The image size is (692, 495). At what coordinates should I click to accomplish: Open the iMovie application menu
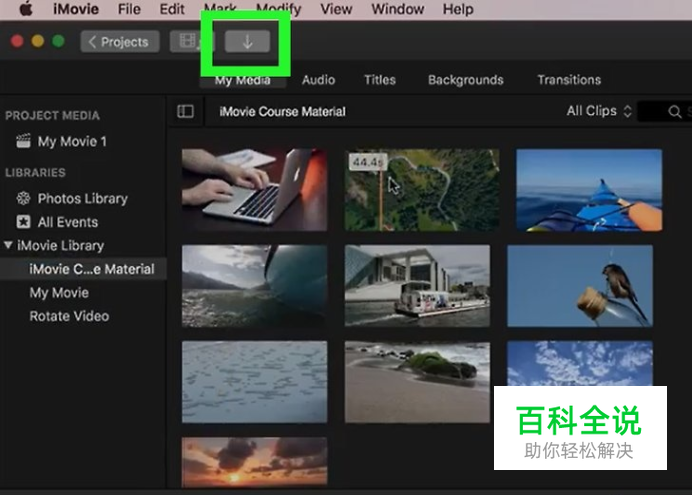tap(75, 9)
